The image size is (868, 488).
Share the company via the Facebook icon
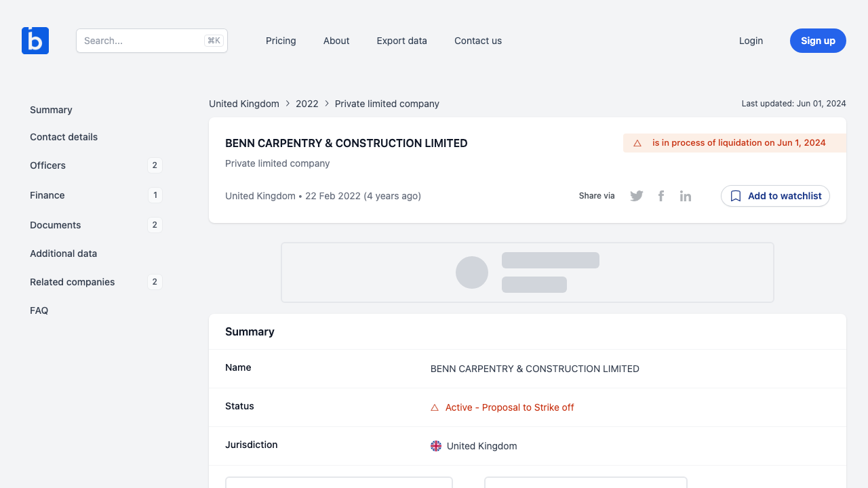tap(660, 196)
